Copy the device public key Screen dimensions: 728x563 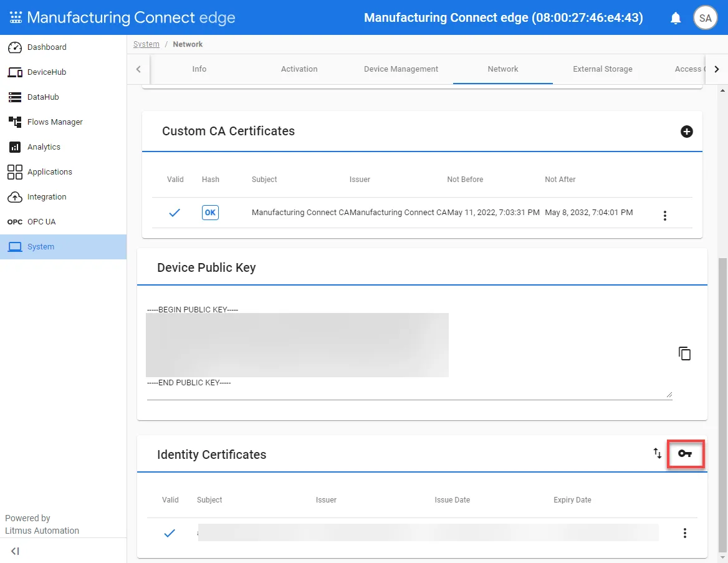[684, 354]
